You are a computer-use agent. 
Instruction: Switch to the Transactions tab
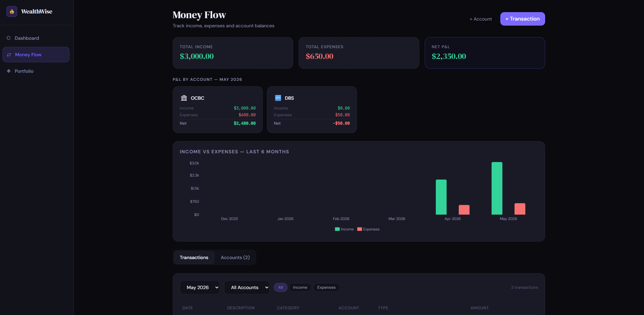pyautogui.click(x=194, y=257)
